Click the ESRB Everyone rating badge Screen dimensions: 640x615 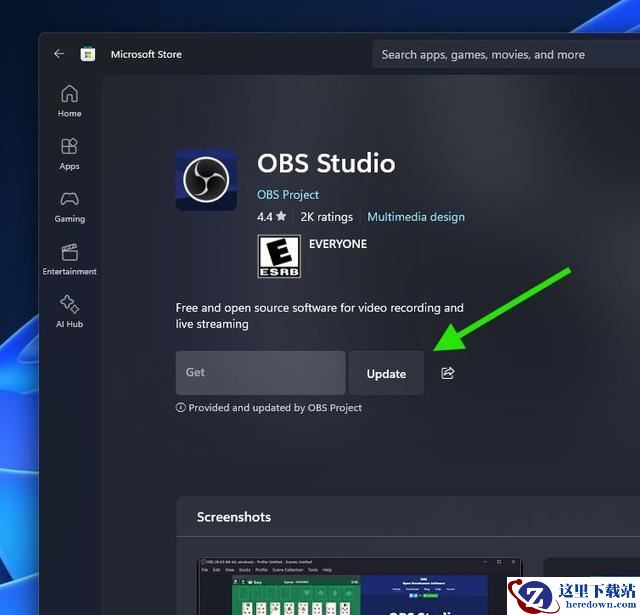(279, 256)
